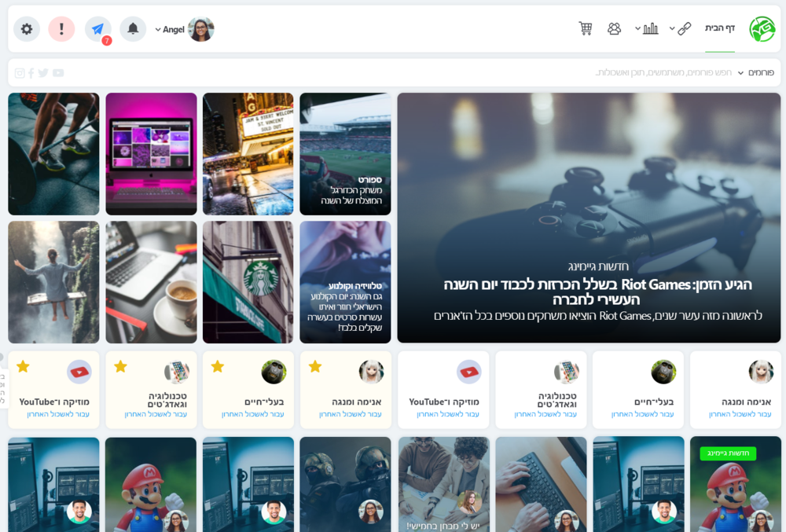The height and width of the screenshot is (532, 786).
Task: Toggle the star on starred אנימה ומנגה card
Action: tap(315, 366)
